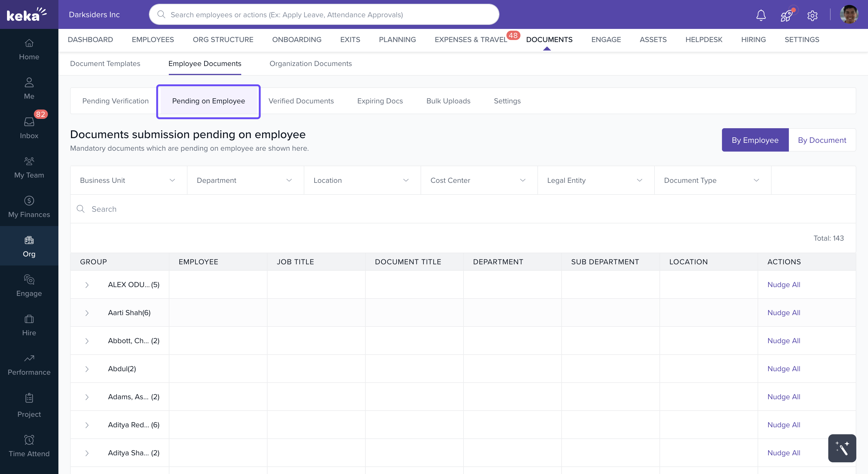Click the magic wand assistant button
This screenshot has width=868, height=474.
(x=842, y=448)
